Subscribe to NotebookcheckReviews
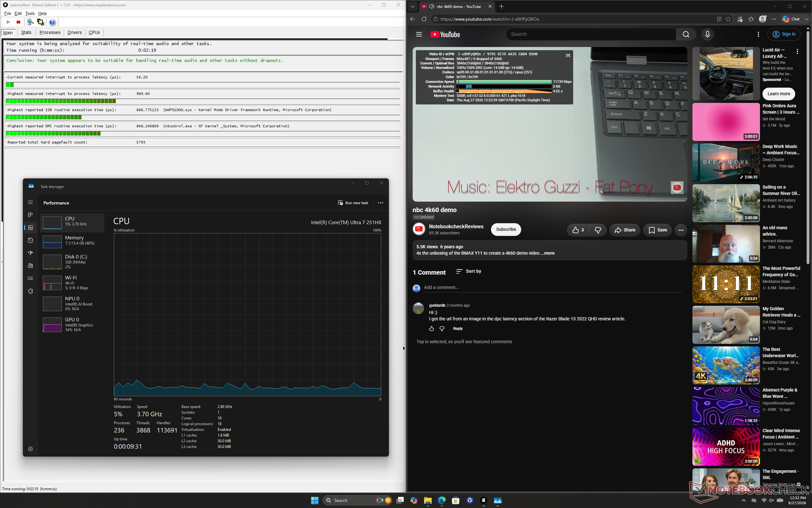This screenshot has height=508, width=812. [x=506, y=230]
